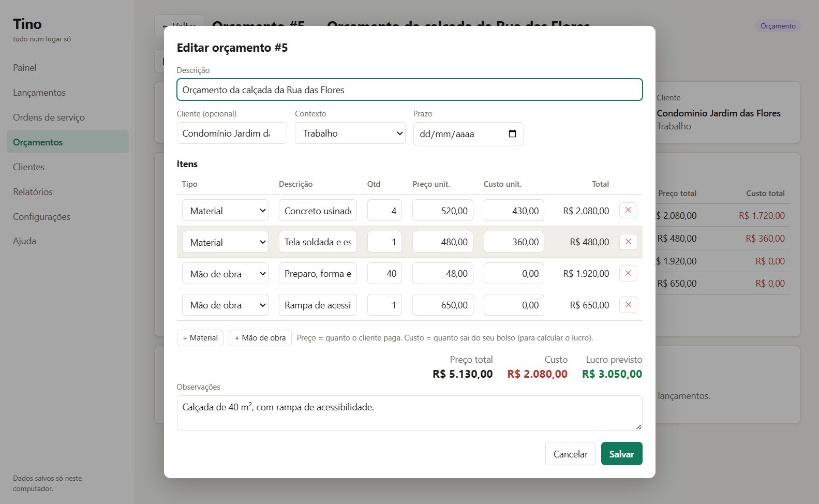
Task: Open Tipo dropdown of Rampa de acessi row
Action: pos(225,305)
